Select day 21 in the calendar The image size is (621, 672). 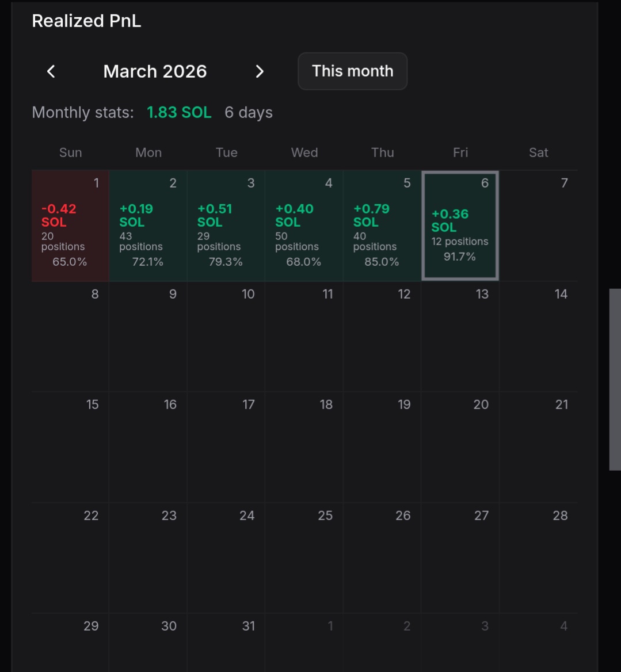coord(539,447)
